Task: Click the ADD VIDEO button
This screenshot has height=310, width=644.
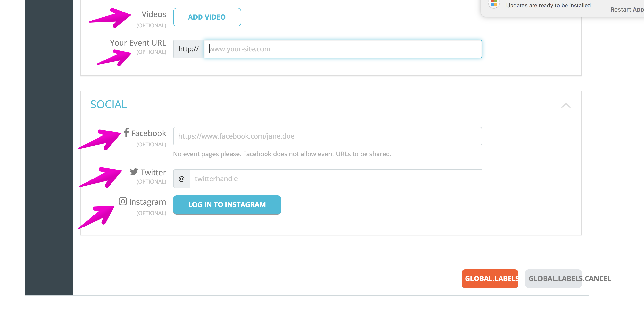Action: pos(207,17)
